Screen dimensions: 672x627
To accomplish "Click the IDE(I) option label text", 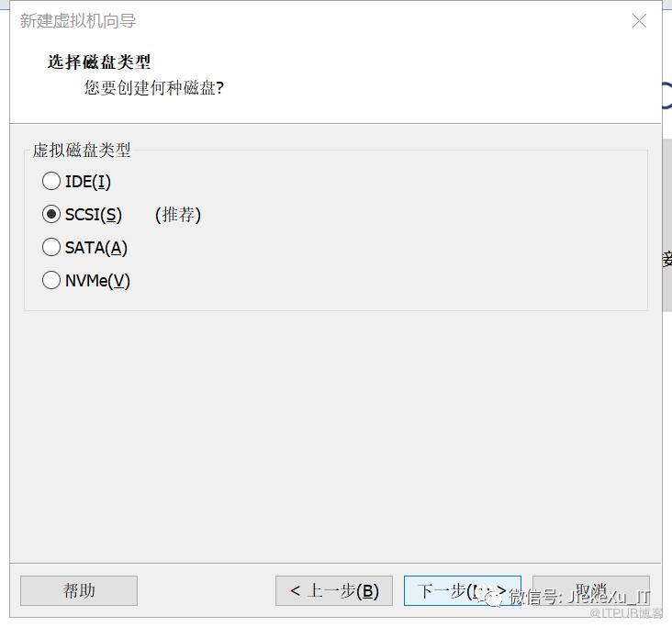I will (x=88, y=182).
